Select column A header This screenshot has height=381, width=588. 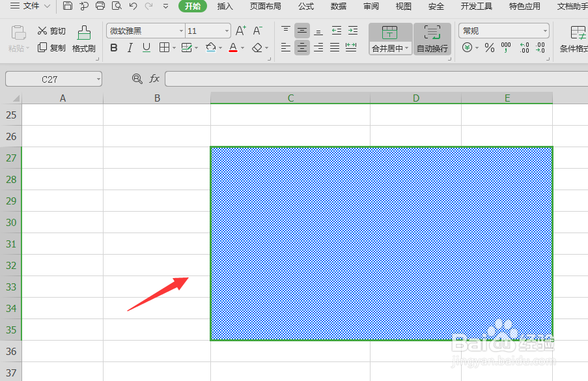pos(63,98)
